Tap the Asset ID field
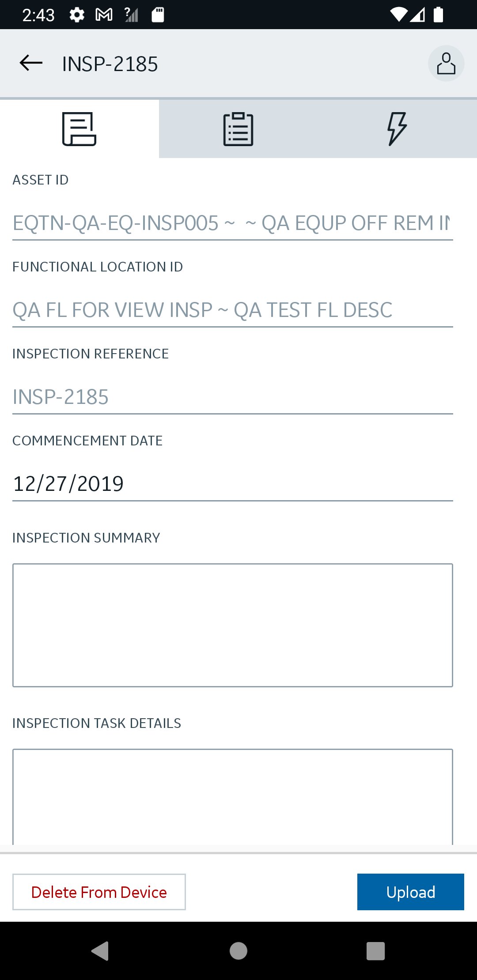Viewport: 477px width, 980px height. (x=232, y=223)
